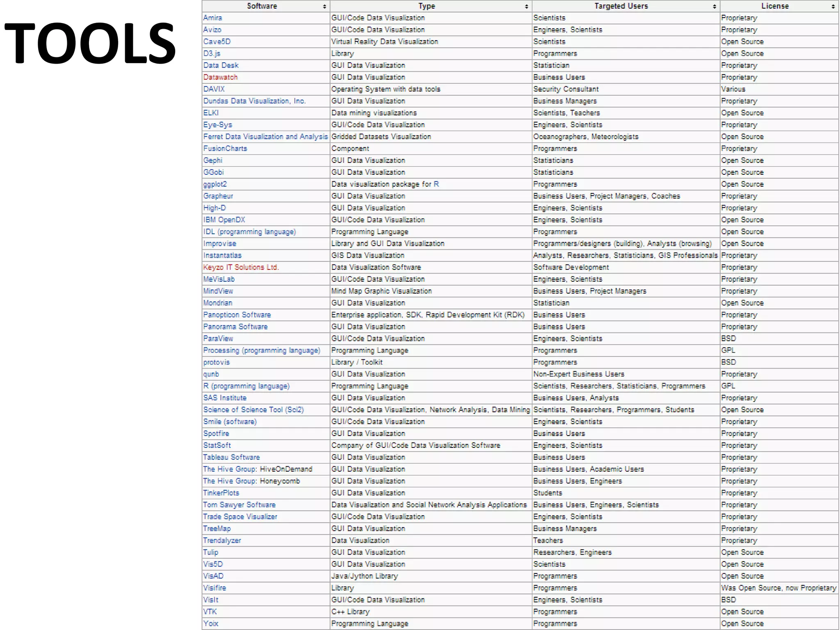
Task: Open the Tom Sawyer Software link
Action: [239, 506]
